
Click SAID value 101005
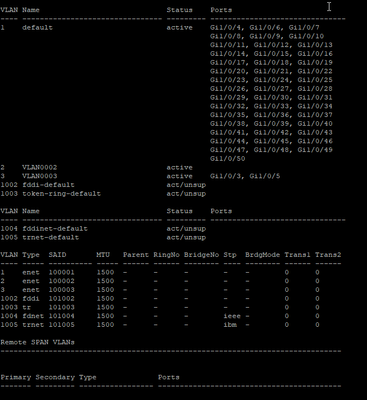[62, 325]
